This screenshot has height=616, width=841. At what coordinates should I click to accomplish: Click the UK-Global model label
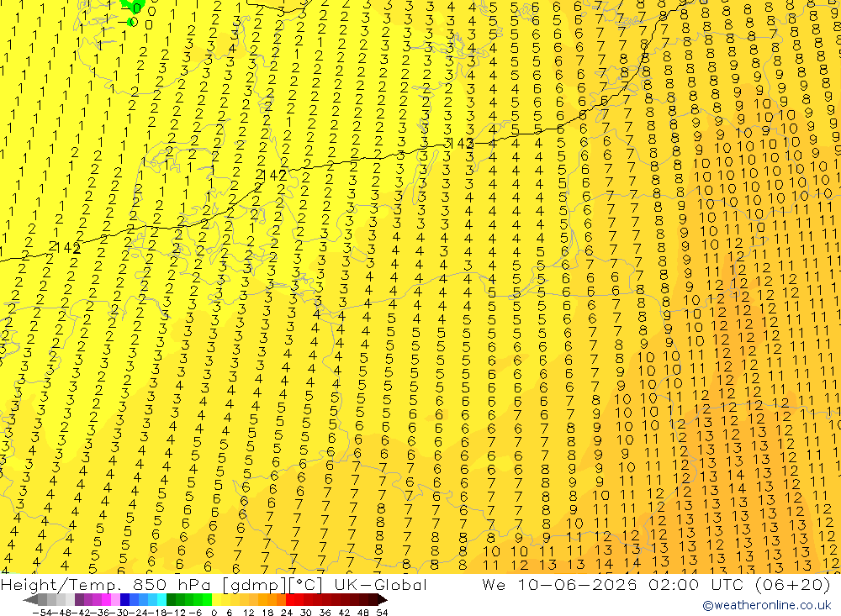click(x=380, y=584)
